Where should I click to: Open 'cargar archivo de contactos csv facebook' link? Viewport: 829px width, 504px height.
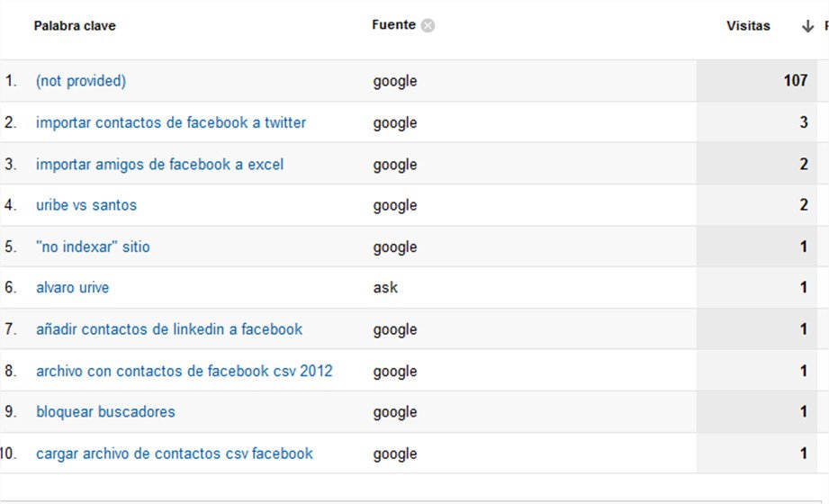[x=175, y=454]
